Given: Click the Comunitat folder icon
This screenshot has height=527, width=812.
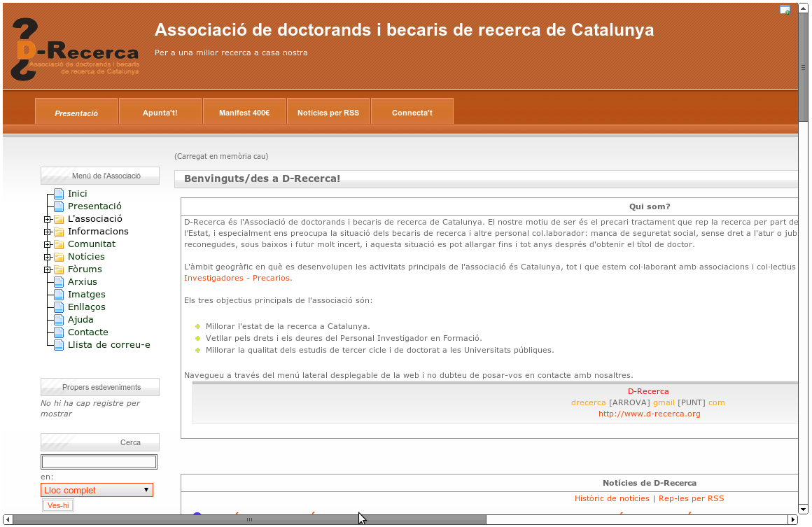Looking at the screenshot, I should 59,244.
